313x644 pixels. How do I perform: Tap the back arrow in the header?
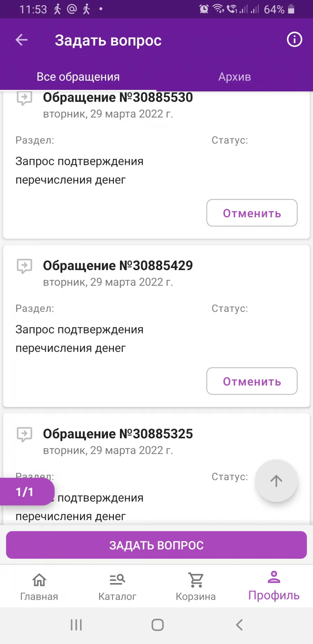click(x=22, y=40)
